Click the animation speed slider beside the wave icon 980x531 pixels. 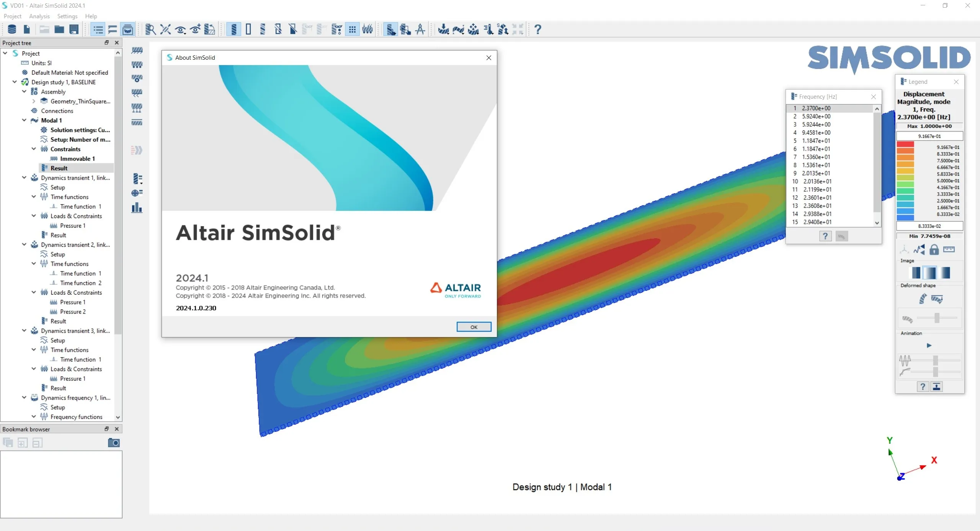[936, 360]
